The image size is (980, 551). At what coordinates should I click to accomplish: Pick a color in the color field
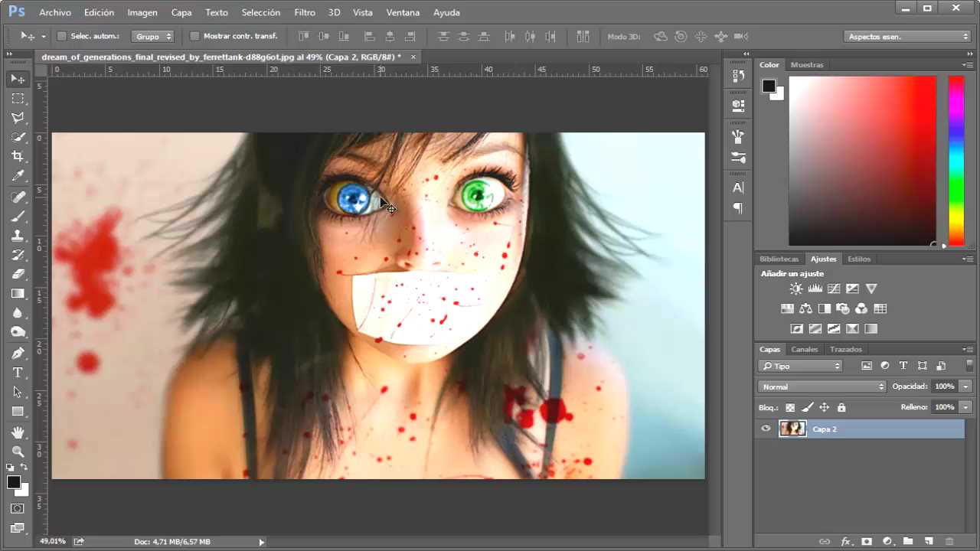pyautogui.click(x=862, y=161)
